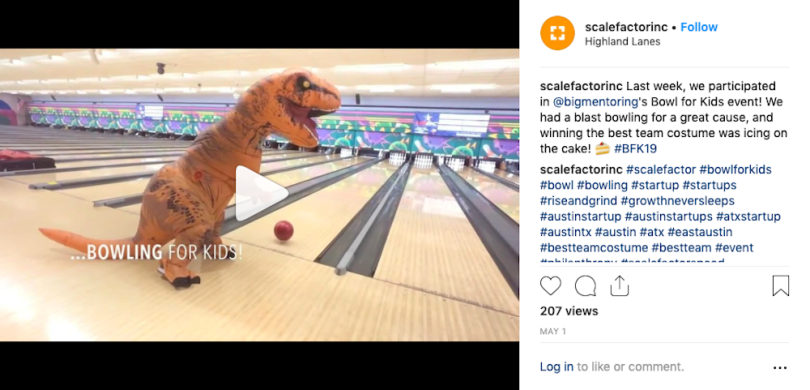Open #growthneversleeps hashtag link
The height and width of the screenshot is (390, 810).
[x=677, y=200]
